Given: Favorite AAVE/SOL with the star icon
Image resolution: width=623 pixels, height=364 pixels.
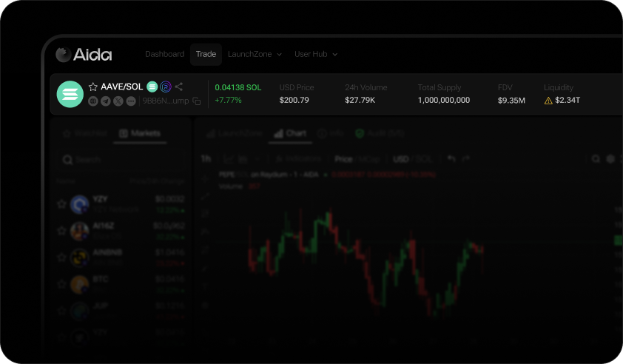Looking at the screenshot, I should pyautogui.click(x=93, y=87).
